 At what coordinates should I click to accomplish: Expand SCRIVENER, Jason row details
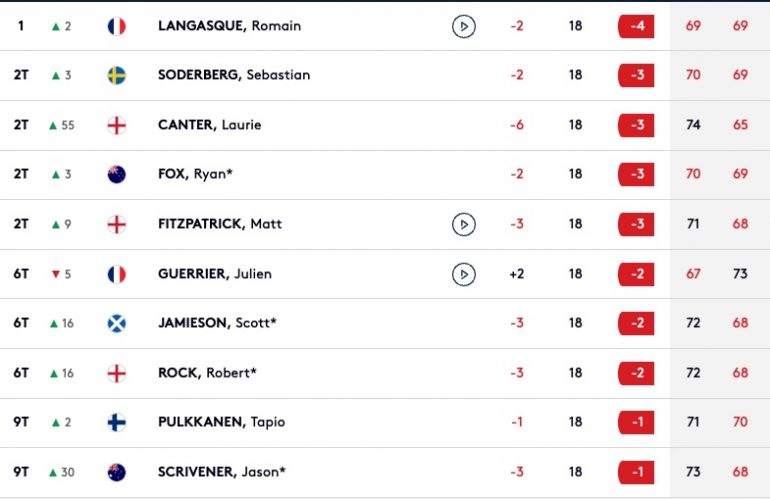click(385, 472)
